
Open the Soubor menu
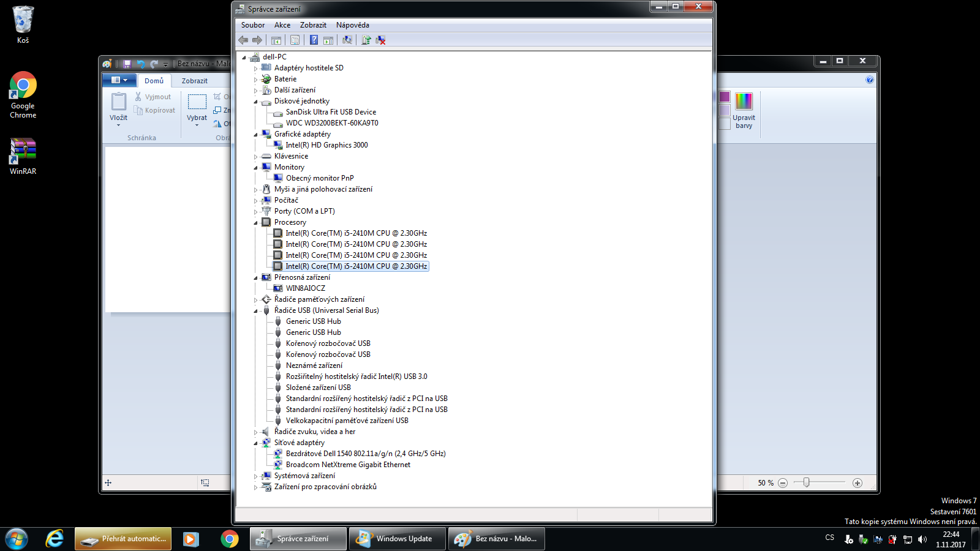[x=253, y=25]
